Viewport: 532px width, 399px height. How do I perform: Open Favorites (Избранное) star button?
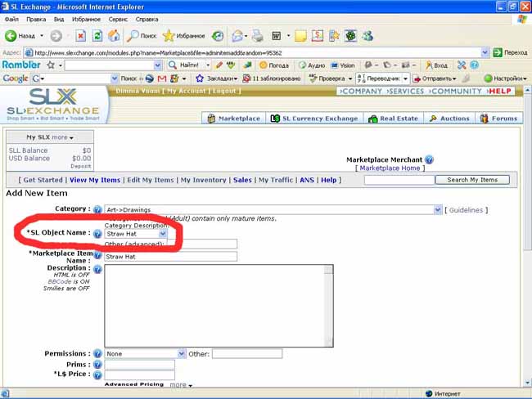(183, 36)
